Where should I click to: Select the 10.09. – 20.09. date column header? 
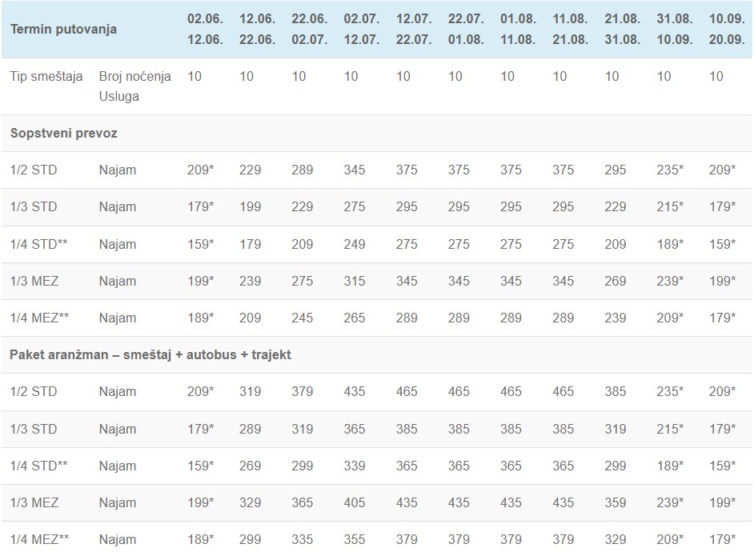pos(726,29)
